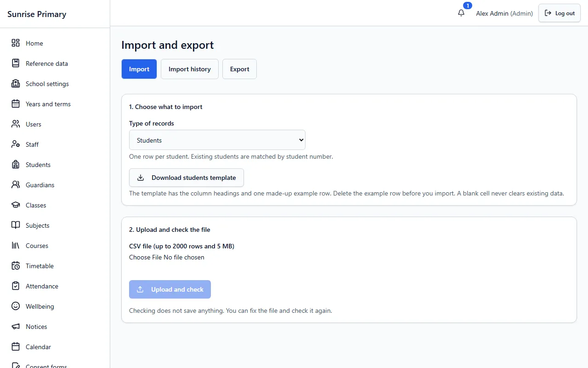
Task: Click the '1. Choose what to import' heading
Action: pos(166,107)
